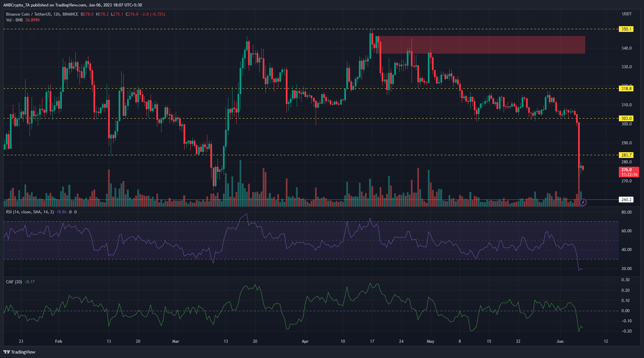
Task: Click the RSI (14, close, SMA, 14, 2) label
Action: click(30, 212)
